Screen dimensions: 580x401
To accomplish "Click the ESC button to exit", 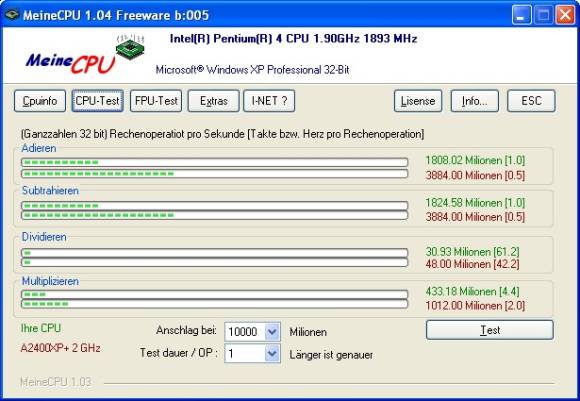I will click(531, 101).
